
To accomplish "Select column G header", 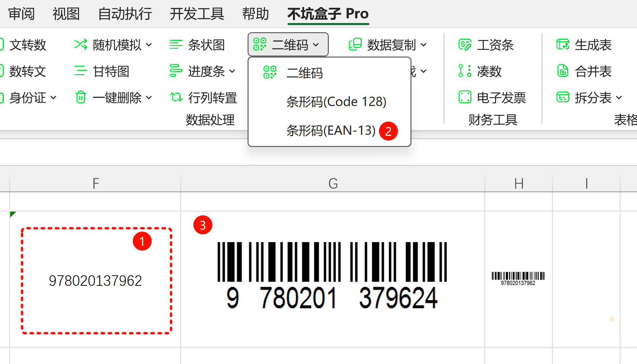I will click(333, 183).
